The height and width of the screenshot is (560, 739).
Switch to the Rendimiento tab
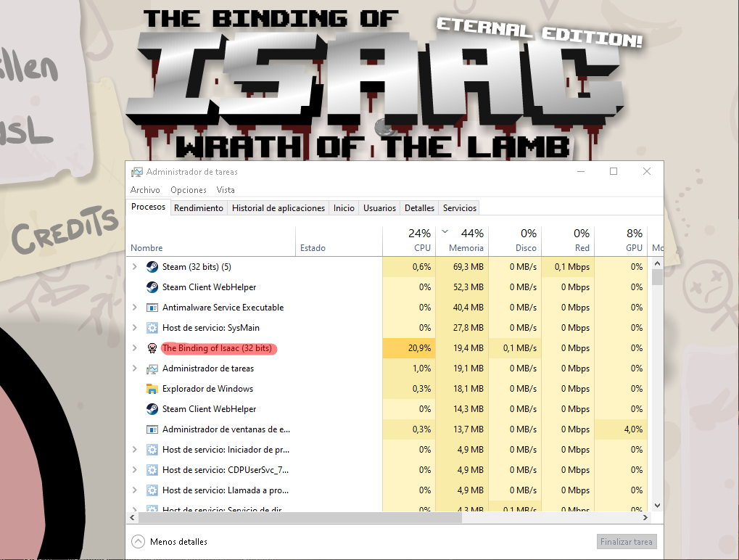199,208
